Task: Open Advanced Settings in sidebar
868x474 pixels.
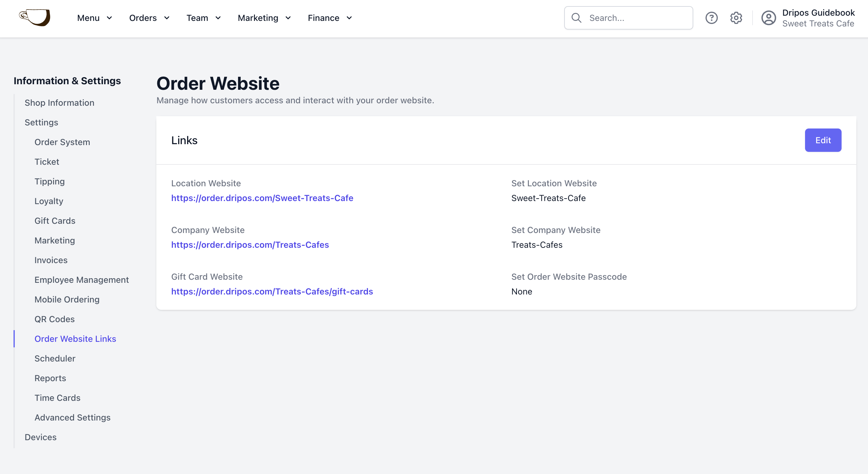Action: pyautogui.click(x=72, y=417)
